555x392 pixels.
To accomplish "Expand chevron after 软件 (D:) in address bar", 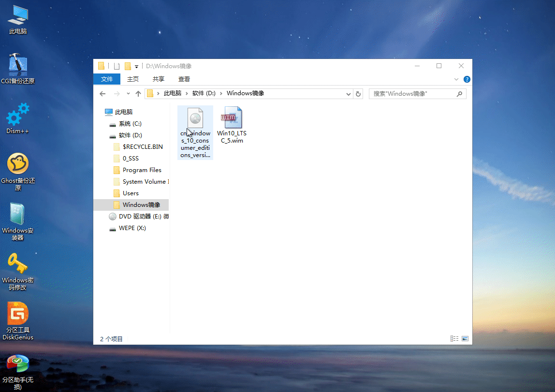I will click(x=221, y=93).
